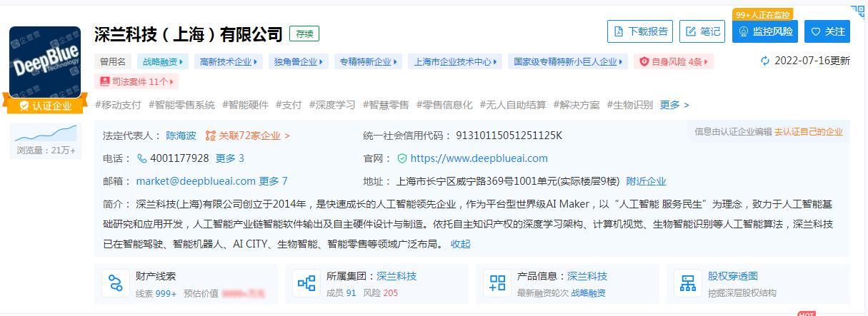Viewport: 868px width, 316px height.
Task: Expand the 司法案件 11个 tag
Action: [x=136, y=81]
